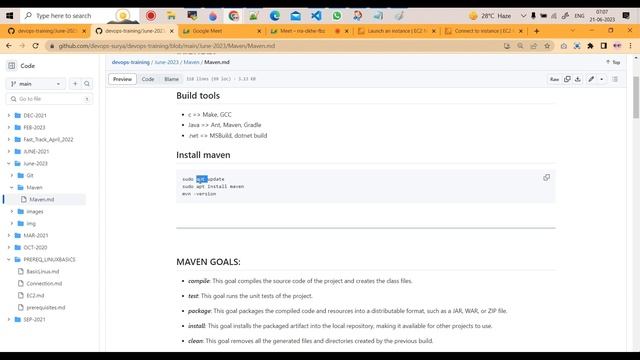Viewport: 640px width, 360px height.
Task: Open the June-2023 breadcrumb link
Action: click(167, 62)
